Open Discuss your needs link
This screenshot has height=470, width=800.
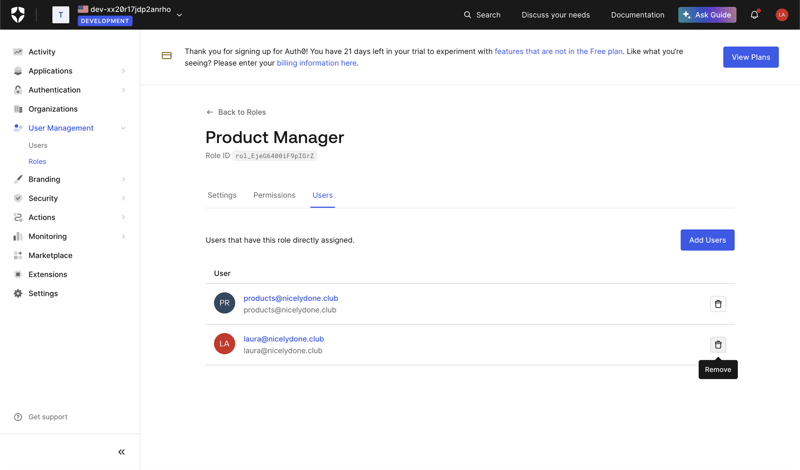click(555, 15)
